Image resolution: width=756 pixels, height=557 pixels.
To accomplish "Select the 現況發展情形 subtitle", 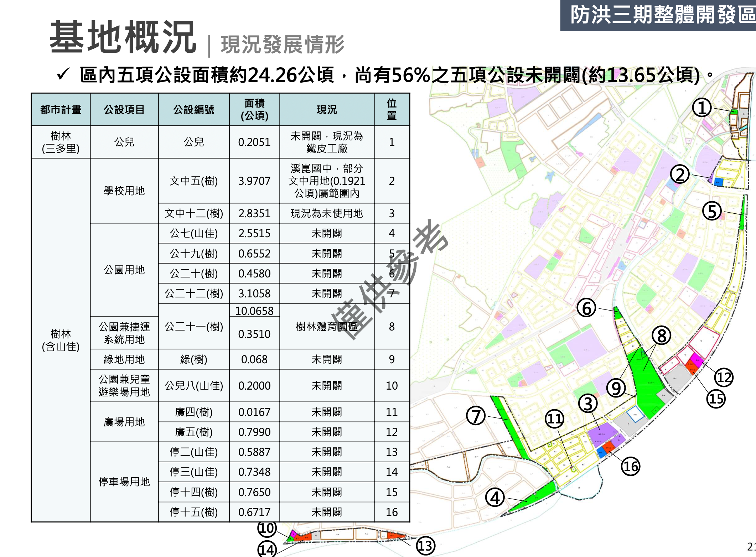I will 283,45.
